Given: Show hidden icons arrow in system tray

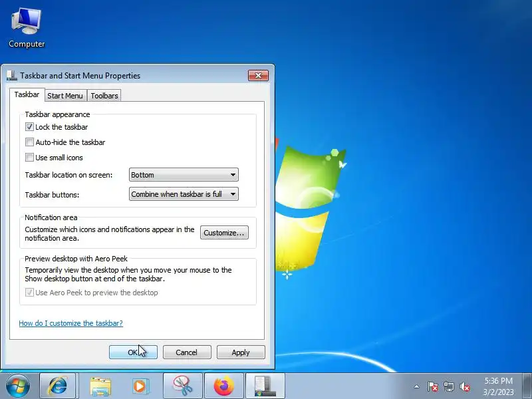Looking at the screenshot, I should point(417,386).
